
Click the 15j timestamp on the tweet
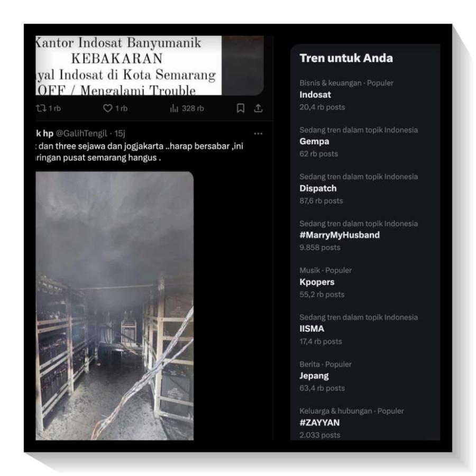coord(120,133)
